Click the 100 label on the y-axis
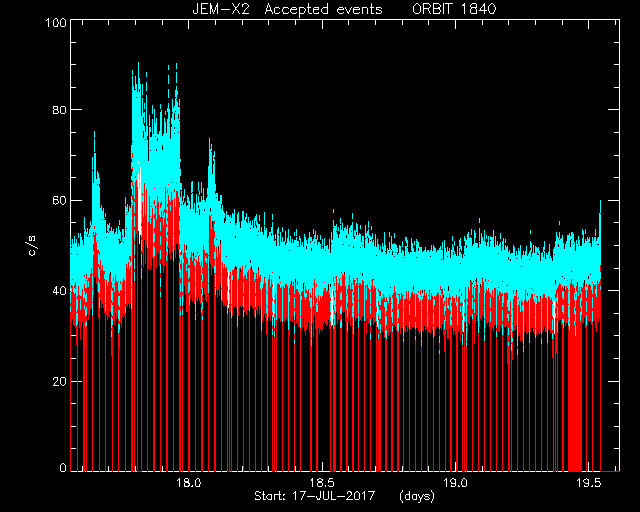 pos(56,22)
